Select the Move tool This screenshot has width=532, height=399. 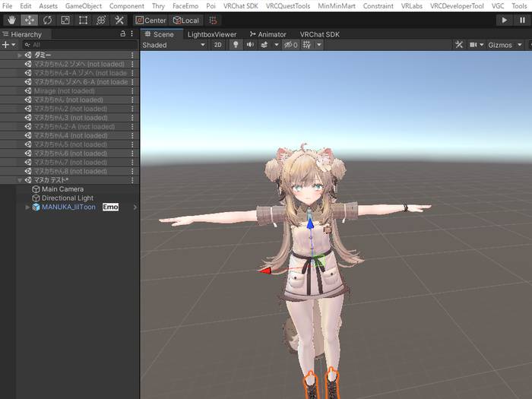[30, 21]
